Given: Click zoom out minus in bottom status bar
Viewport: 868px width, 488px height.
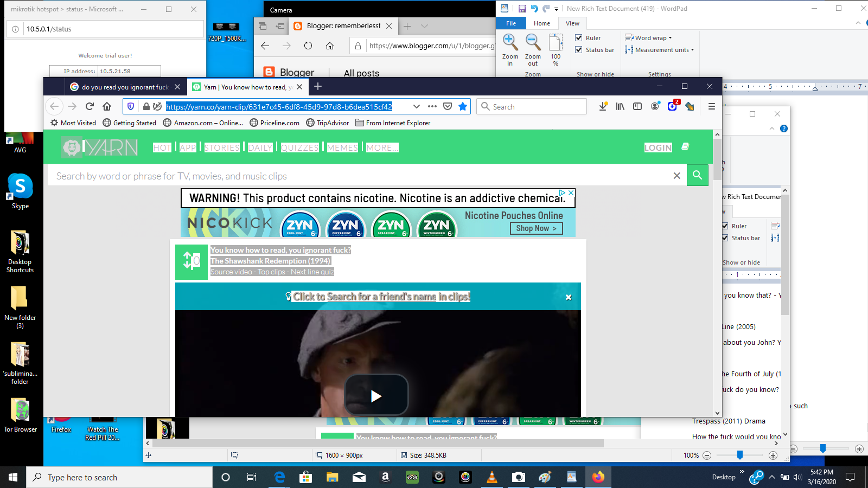Looking at the screenshot, I should pyautogui.click(x=707, y=455).
